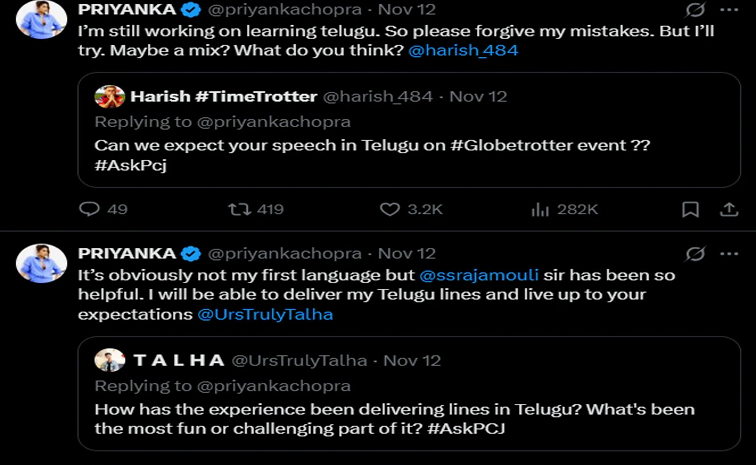
Task: Click verified badge next to first PRIYANKA name
Action: click(189, 11)
